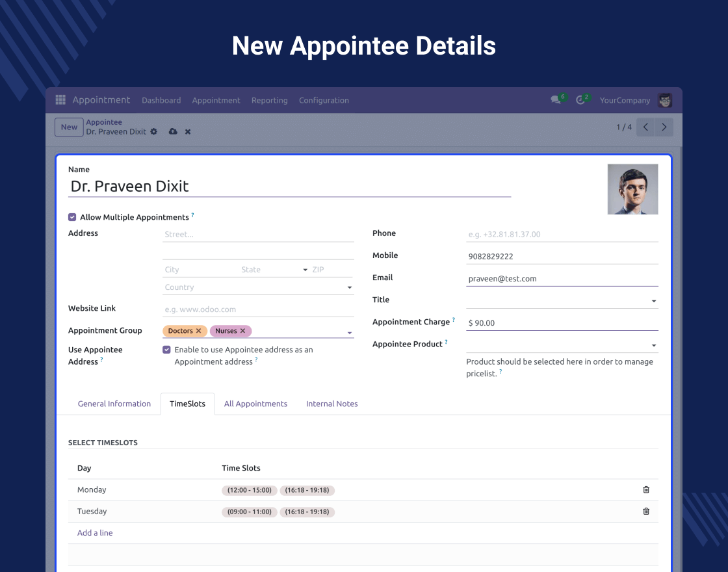Open the activities clock icon

[x=580, y=100]
